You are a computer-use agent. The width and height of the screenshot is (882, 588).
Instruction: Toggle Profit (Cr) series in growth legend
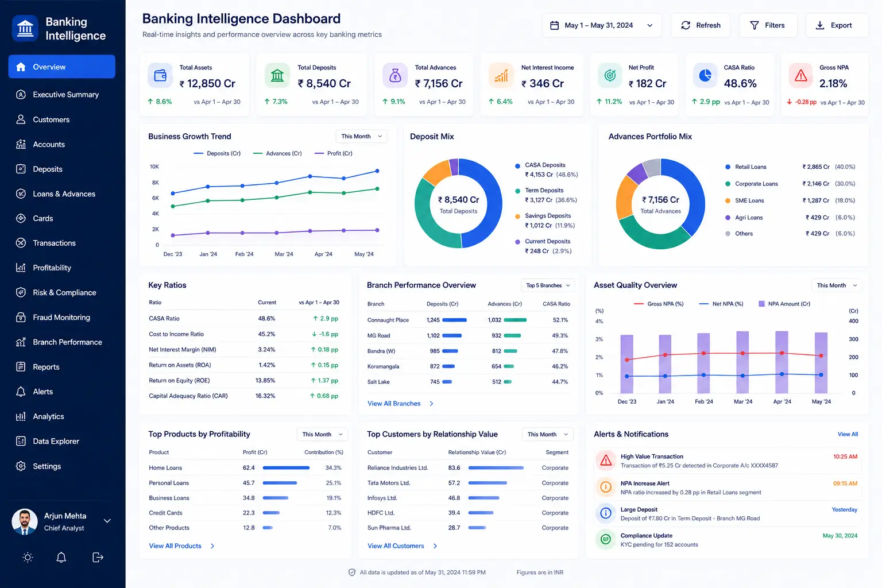coord(334,153)
